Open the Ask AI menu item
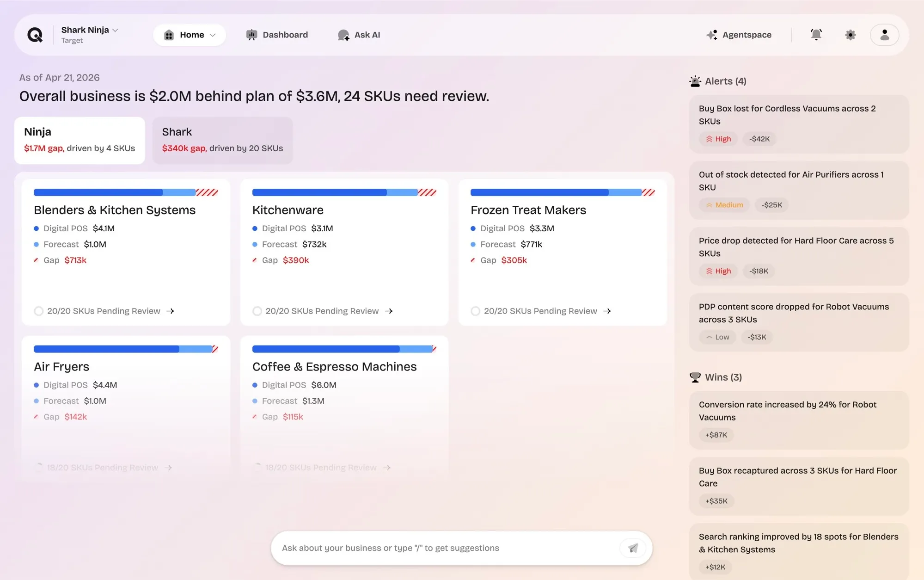The image size is (924, 580). (359, 35)
